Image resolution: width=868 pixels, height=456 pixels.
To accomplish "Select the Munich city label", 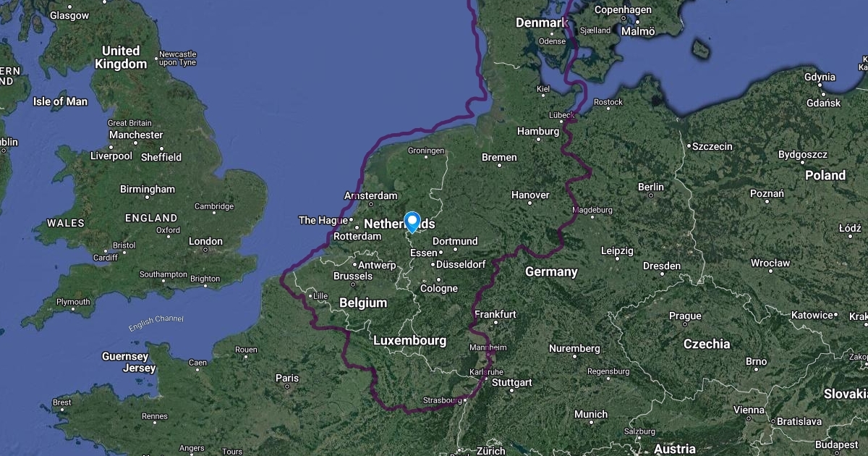I will tap(591, 414).
